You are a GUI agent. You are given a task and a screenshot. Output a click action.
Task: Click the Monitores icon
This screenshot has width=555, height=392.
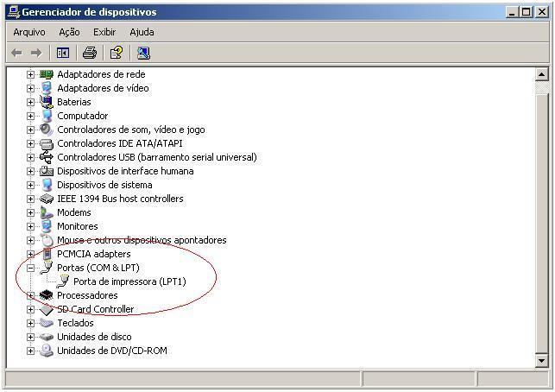[x=47, y=226]
